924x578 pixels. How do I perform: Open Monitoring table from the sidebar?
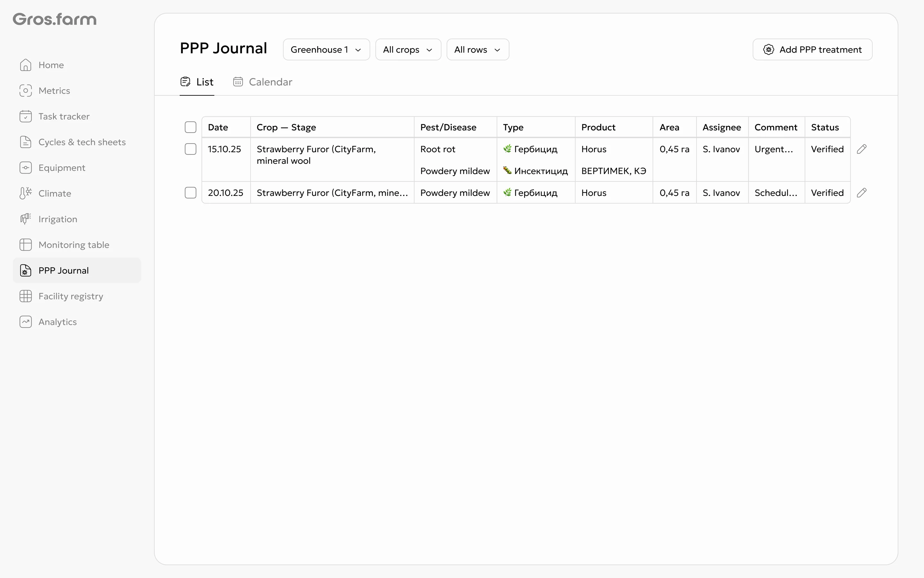point(77,245)
